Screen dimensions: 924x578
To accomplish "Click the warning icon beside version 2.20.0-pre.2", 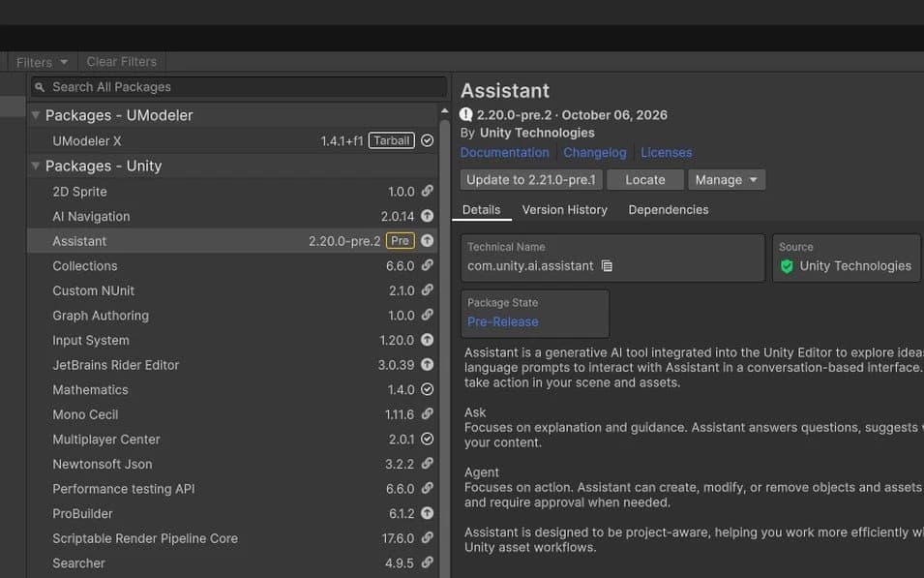I will [466, 114].
